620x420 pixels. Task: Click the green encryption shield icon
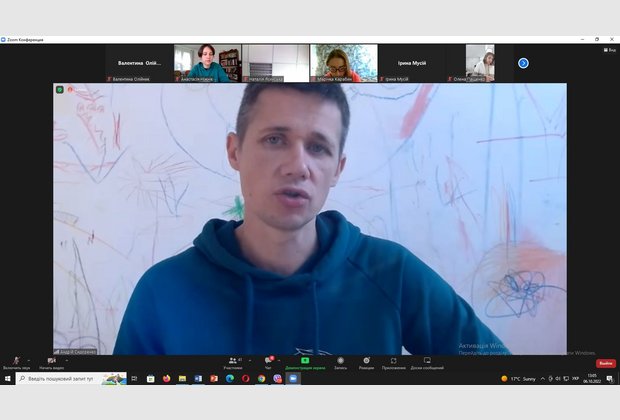click(x=60, y=89)
